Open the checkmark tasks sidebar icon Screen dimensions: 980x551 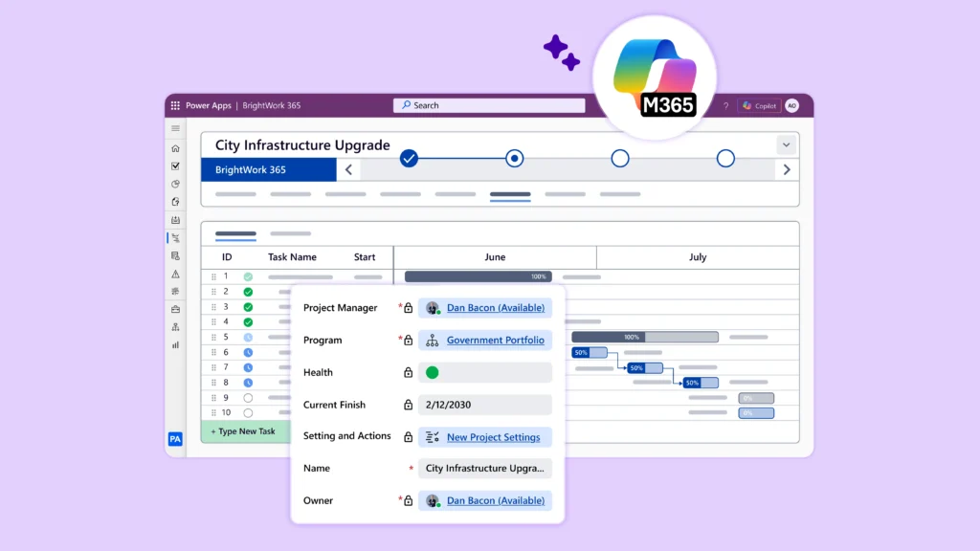176,166
